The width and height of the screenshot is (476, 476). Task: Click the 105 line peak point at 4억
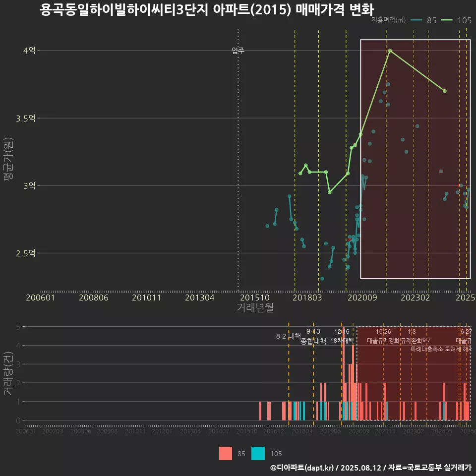[390, 51]
